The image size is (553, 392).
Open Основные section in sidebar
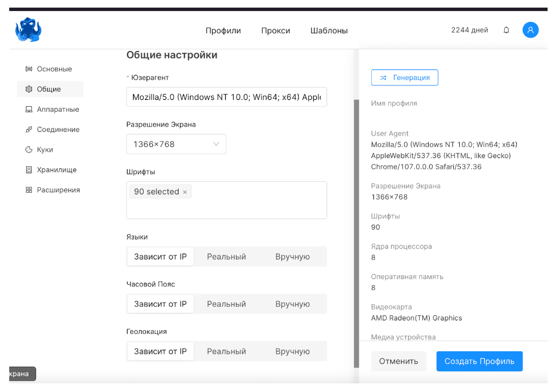[54, 69]
